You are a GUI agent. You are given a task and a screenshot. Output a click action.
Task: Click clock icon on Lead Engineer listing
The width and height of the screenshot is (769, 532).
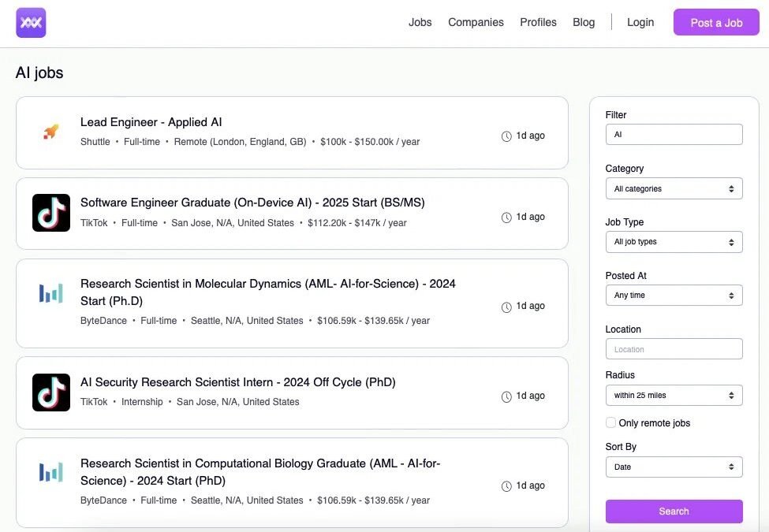point(506,136)
